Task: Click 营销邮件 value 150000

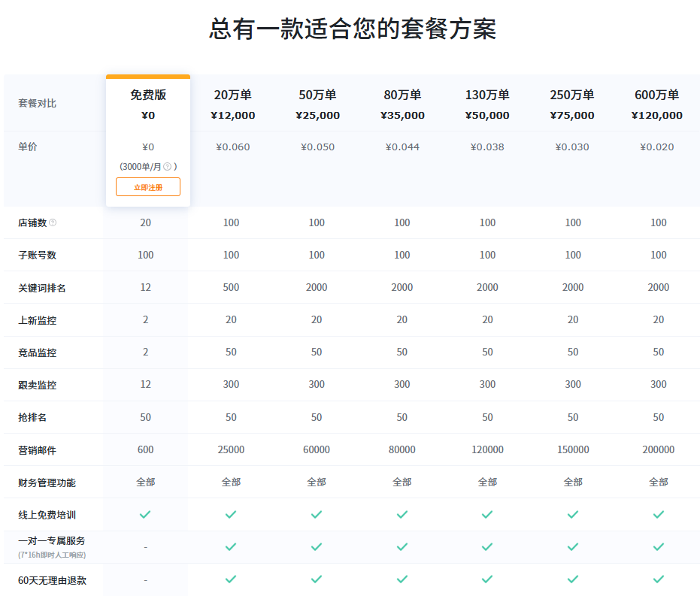Action: pos(573,449)
